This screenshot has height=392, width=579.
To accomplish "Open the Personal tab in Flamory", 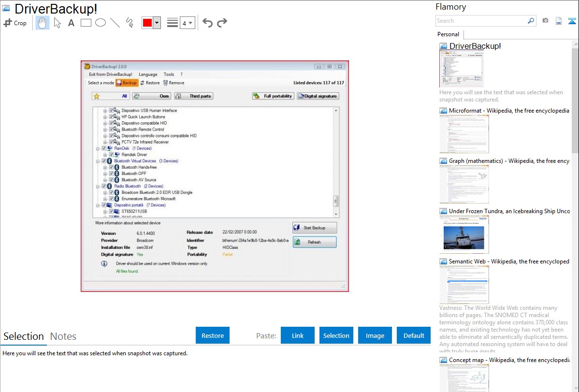I will [449, 34].
